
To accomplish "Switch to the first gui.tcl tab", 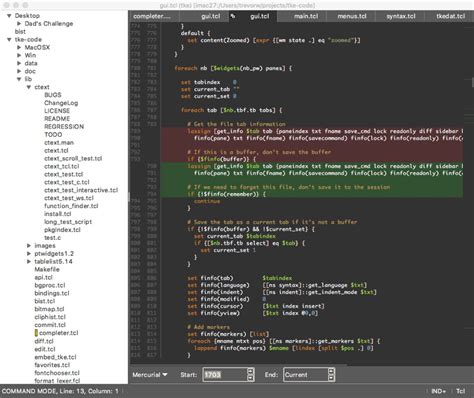I will tap(204, 16).
